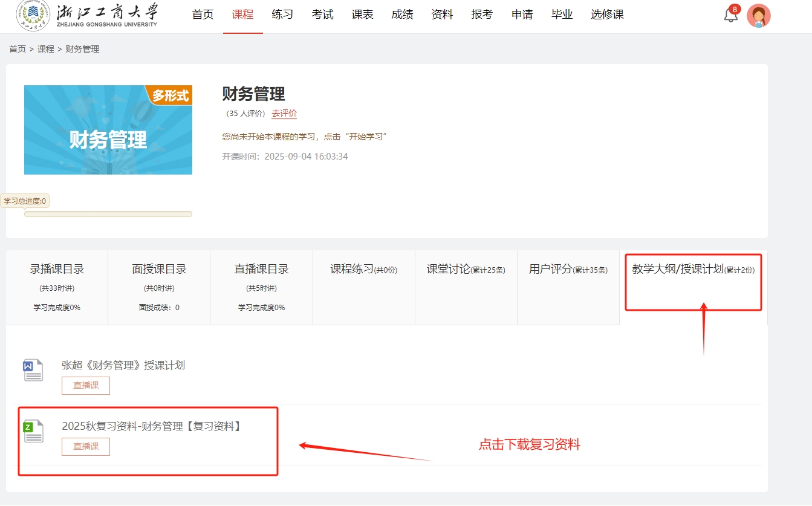Viewport: 812px width, 506px height.
Task: Open 选修课 from the navigation bar
Action: point(607,15)
